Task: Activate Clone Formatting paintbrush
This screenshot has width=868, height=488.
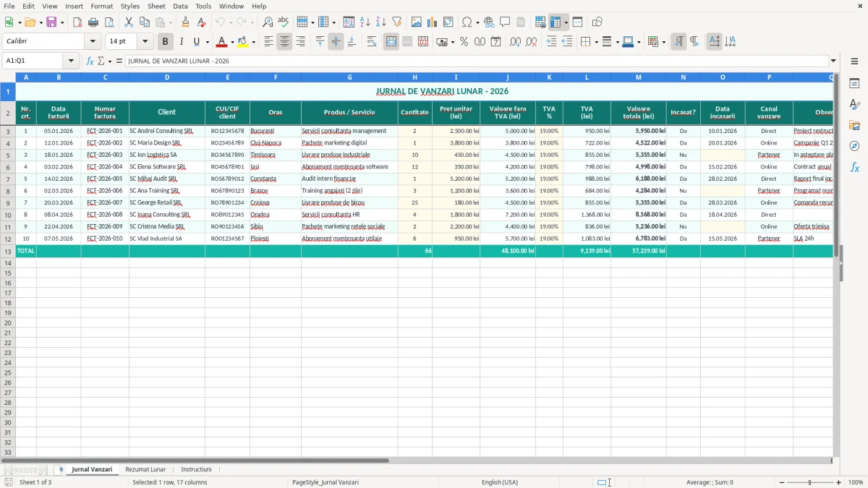Action: 185,22
